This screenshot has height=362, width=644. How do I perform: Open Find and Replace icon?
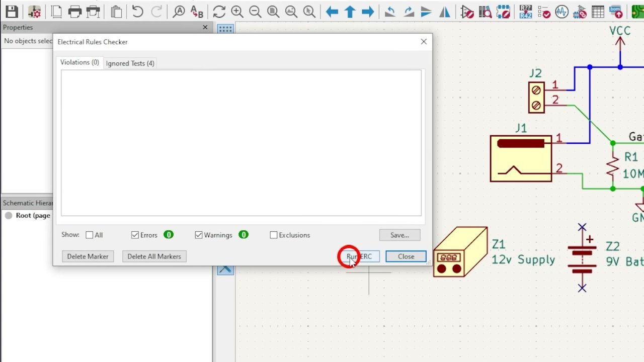(x=197, y=11)
